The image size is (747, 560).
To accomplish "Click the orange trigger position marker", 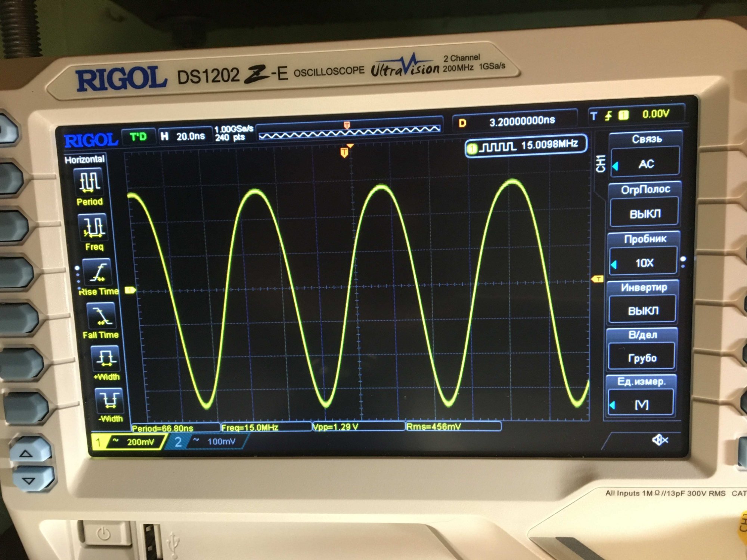I will (x=344, y=152).
